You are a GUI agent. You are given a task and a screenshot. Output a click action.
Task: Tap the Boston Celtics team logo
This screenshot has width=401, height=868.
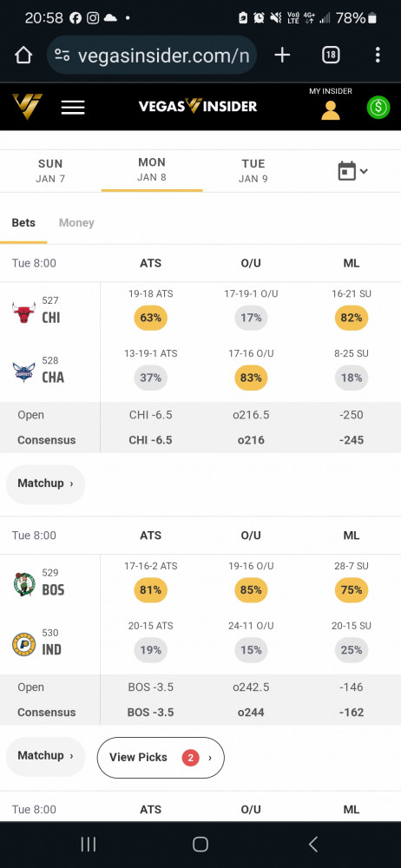pyautogui.click(x=23, y=584)
